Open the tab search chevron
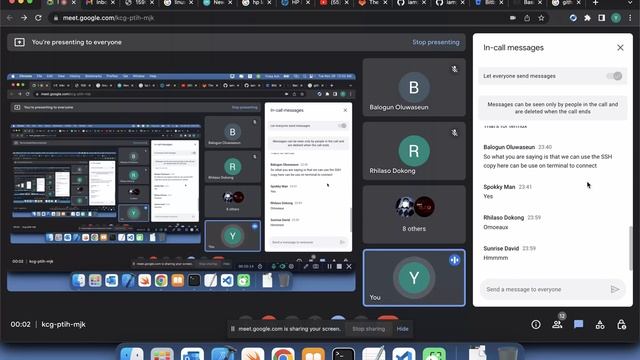This screenshot has height=360, width=640. click(x=631, y=2)
